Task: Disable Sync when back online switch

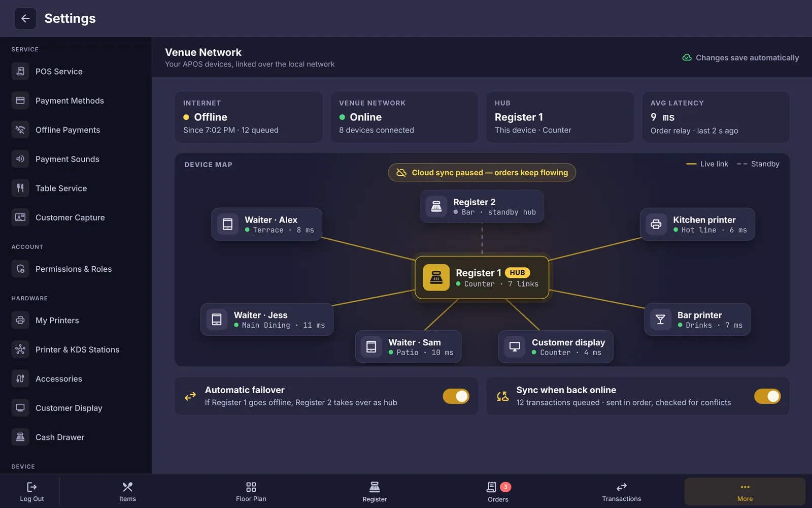Action: (767, 396)
